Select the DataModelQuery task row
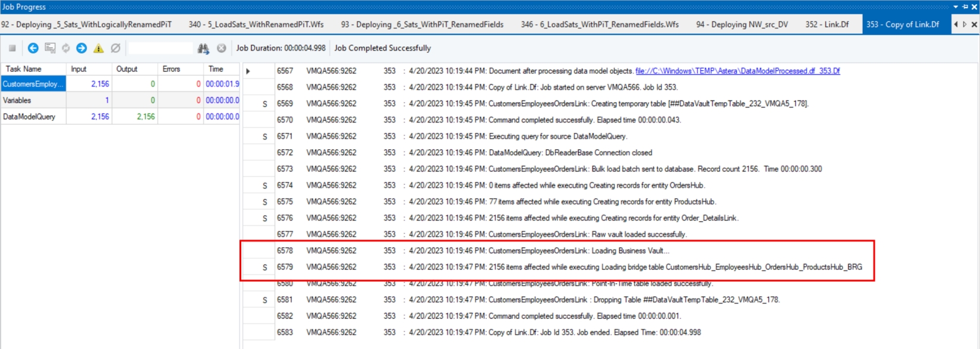This screenshot has height=349, width=980. (120, 117)
